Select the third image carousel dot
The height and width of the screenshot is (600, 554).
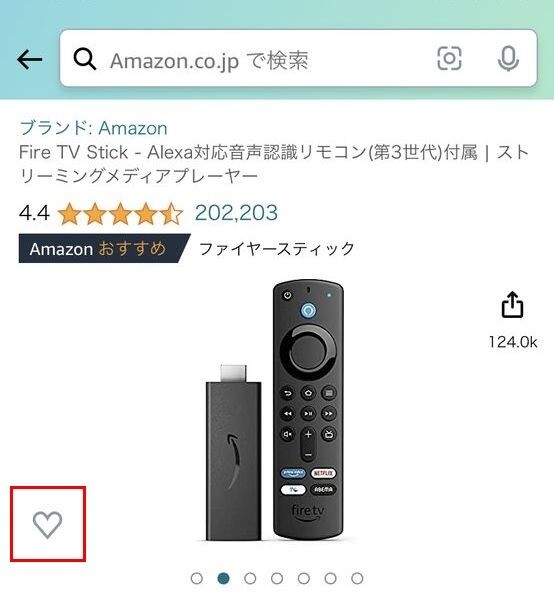pyautogui.click(x=250, y=578)
